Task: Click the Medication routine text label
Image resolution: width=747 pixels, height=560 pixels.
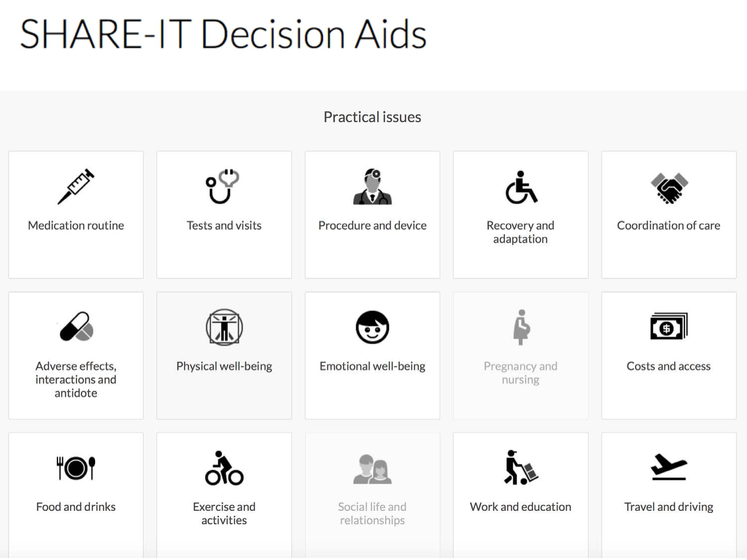Action: tap(76, 225)
